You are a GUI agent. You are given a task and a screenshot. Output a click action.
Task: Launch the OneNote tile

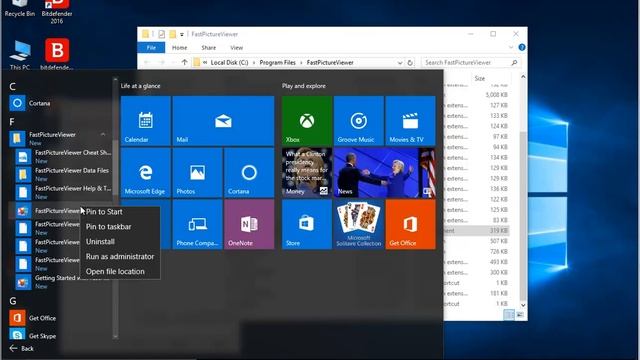pyautogui.click(x=249, y=224)
